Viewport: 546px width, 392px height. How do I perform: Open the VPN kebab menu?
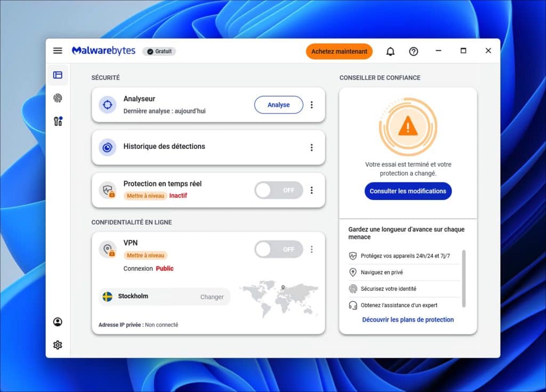pos(312,249)
